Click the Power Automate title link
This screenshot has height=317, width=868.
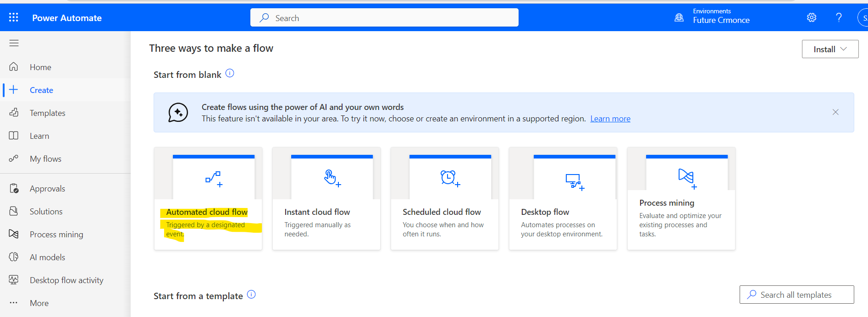point(67,18)
